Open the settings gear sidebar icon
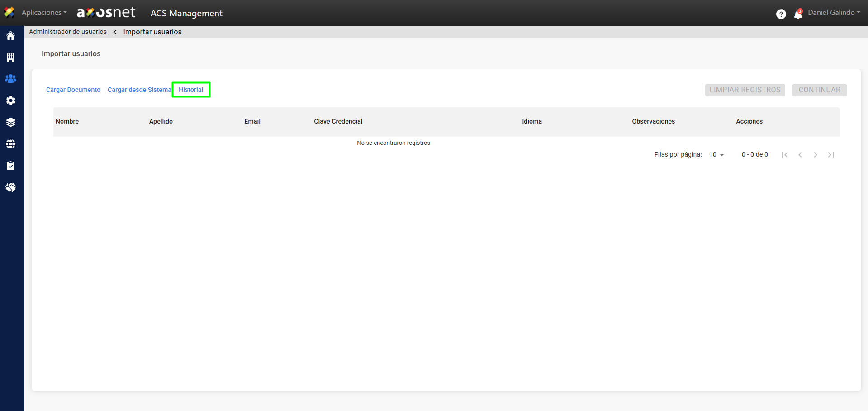The width and height of the screenshot is (868, 411). coord(11,100)
